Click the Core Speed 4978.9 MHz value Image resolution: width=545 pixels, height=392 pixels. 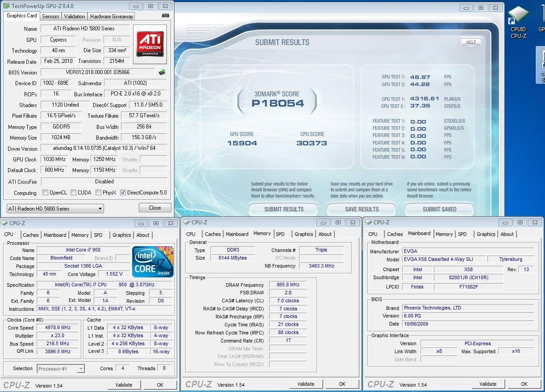pyautogui.click(x=58, y=328)
